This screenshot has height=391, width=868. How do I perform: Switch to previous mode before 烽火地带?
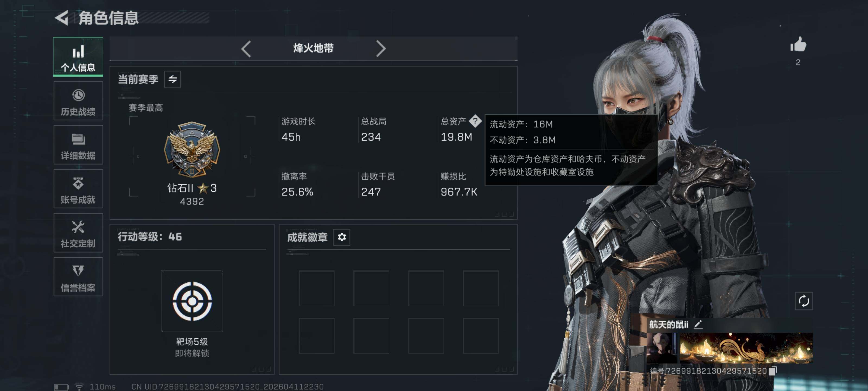point(246,49)
